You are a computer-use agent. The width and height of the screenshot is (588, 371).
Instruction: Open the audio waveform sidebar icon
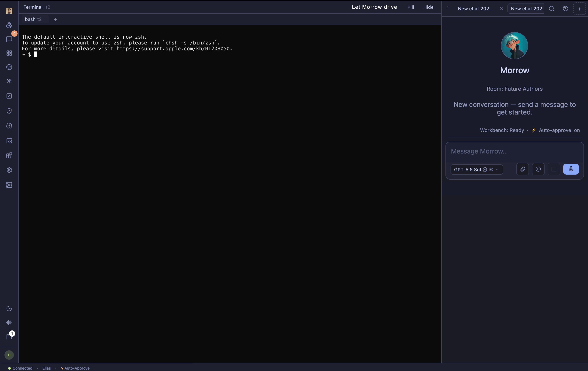9,322
